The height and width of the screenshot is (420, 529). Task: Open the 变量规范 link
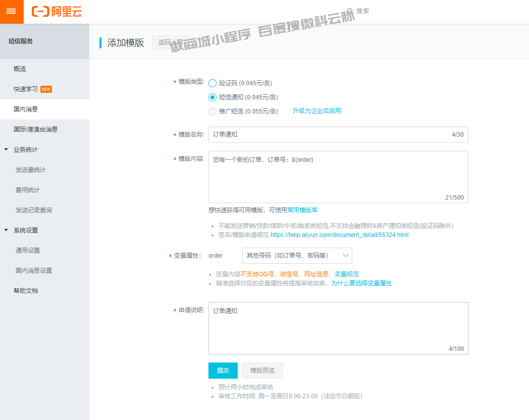click(x=346, y=274)
